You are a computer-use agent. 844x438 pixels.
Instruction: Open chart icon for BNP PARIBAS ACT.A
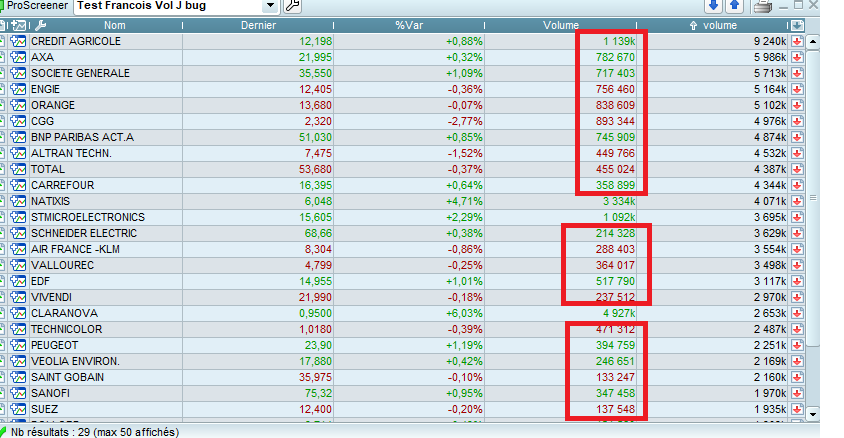pyautogui.click(x=18, y=137)
